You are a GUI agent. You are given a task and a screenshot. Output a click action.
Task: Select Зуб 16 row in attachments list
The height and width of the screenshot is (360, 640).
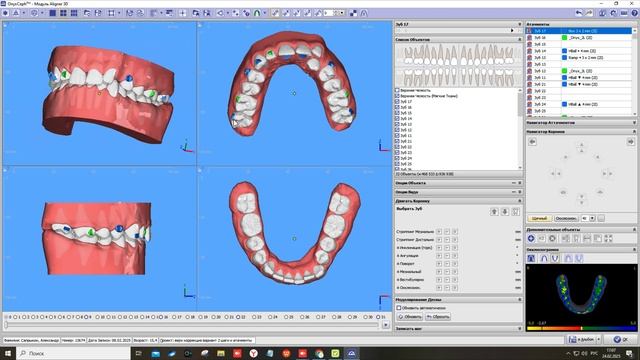[x=579, y=38]
